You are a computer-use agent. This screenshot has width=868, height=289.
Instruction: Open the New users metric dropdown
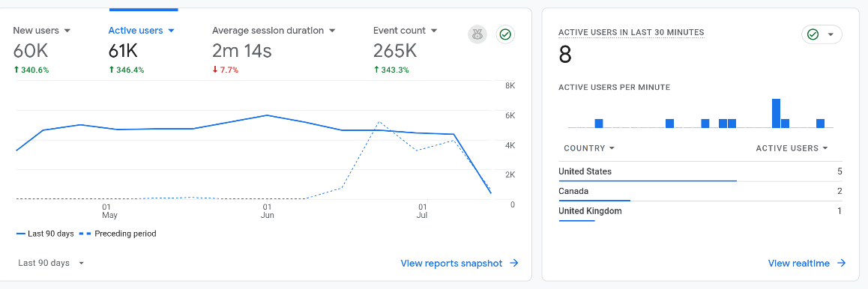[x=41, y=31]
